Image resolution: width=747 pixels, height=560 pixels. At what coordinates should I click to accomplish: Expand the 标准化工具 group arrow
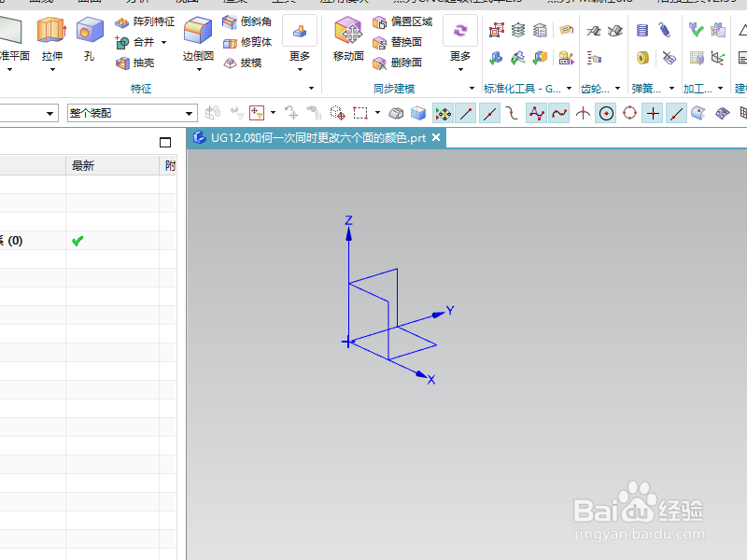[569, 88]
